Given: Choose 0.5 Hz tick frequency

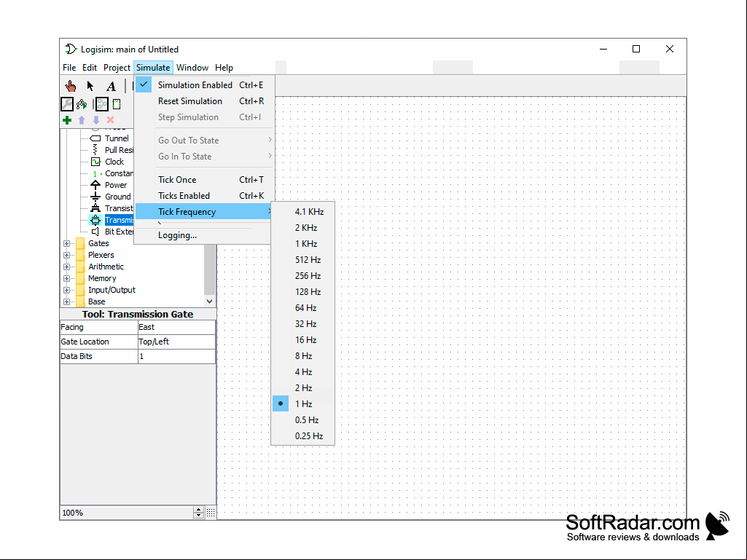Looking at the screenshot, I should (303, 420).
